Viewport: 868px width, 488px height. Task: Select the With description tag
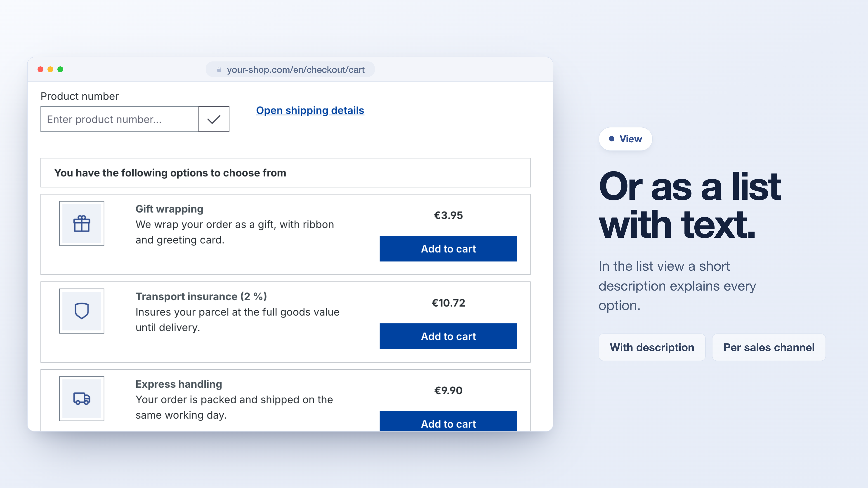click(652, 347)
